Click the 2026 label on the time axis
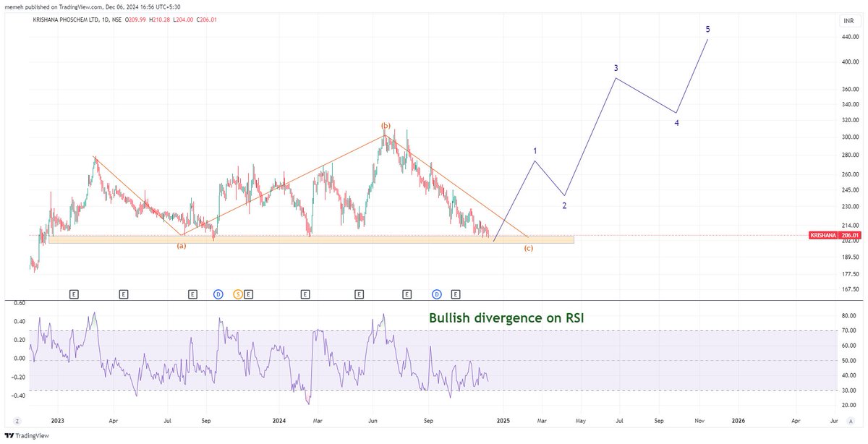The height and width of the screenshot is (444, 868). tap(739, 420)
